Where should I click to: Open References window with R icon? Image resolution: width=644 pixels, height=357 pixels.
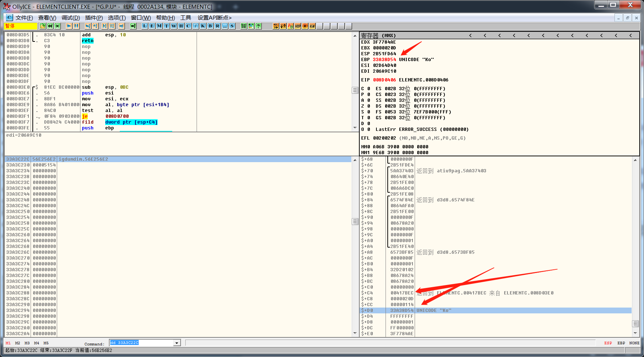(218, 26)
